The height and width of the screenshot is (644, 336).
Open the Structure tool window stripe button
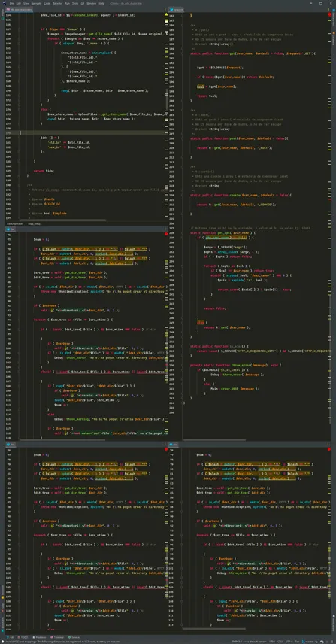click(x=2, y=592)
